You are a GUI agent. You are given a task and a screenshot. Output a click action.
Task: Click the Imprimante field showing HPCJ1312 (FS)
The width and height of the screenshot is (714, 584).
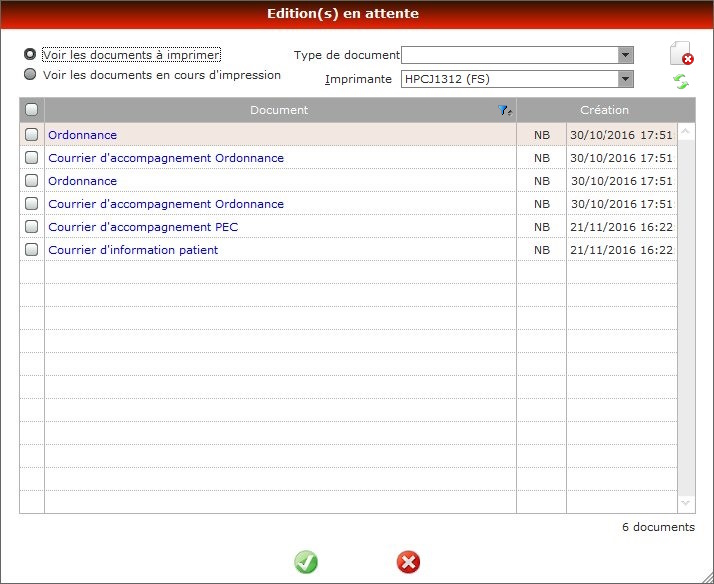tap(510, 79)
